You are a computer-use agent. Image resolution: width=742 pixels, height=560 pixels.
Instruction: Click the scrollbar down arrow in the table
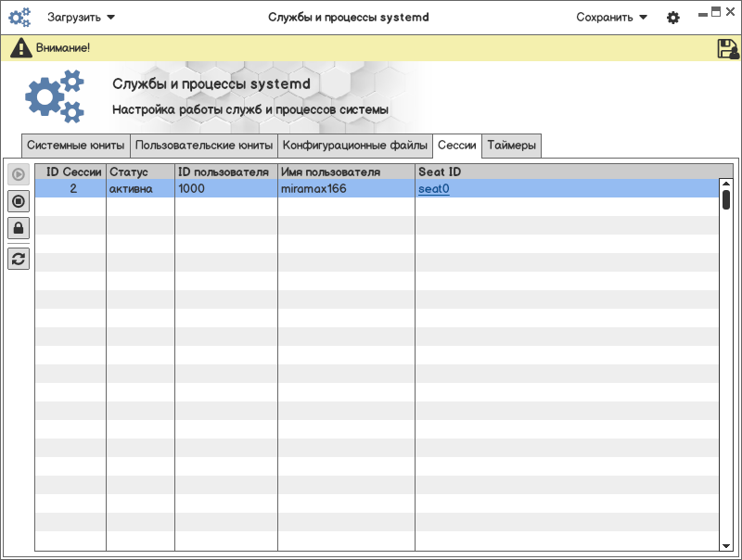pyautogui.click(x=726, y=545)
